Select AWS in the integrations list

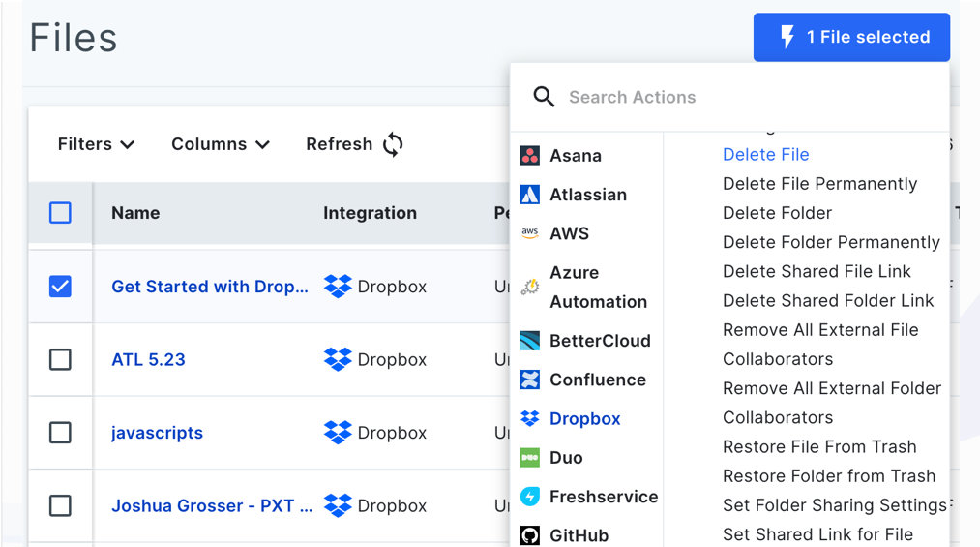570,233
